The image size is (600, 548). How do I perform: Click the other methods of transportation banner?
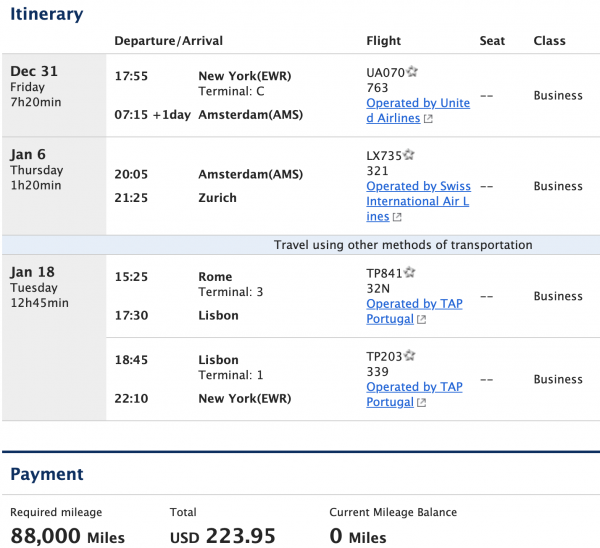(x=403, y=245)
